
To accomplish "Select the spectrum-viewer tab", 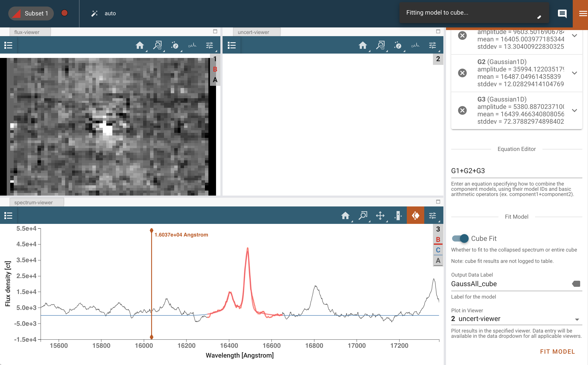I will [x=33, y=202].
